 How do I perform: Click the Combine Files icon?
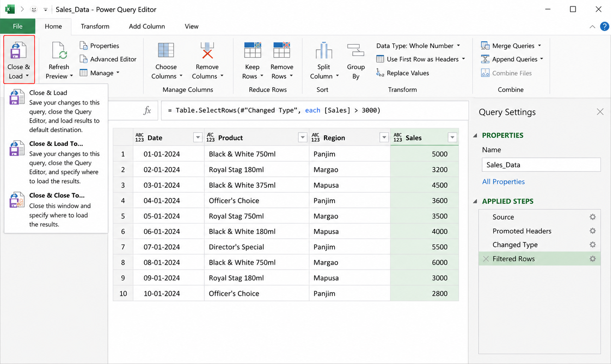coord(485,73)
